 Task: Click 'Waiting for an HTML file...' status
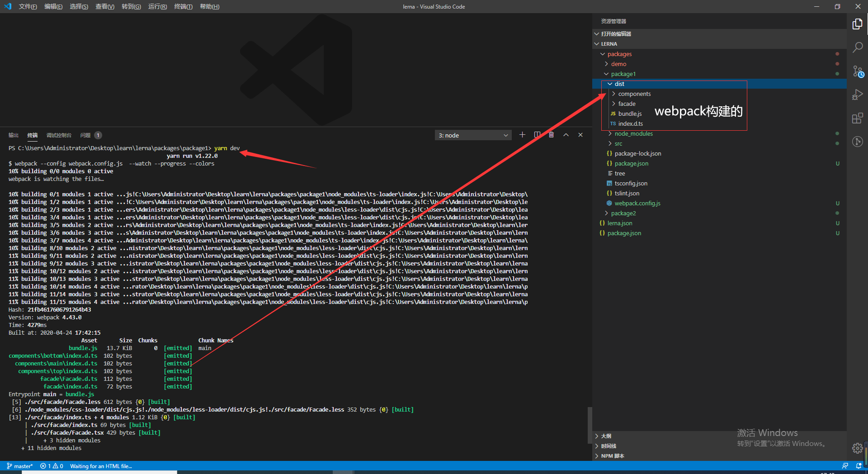[x=101, y=466]
